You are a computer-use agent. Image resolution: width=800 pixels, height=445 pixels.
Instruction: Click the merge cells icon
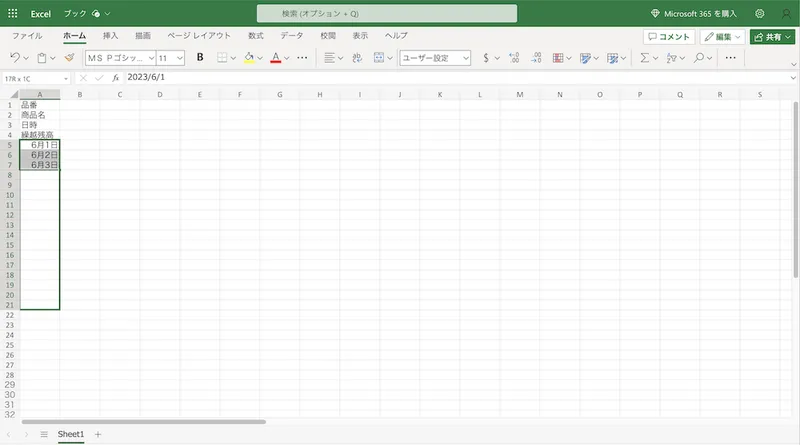(379, 58)
